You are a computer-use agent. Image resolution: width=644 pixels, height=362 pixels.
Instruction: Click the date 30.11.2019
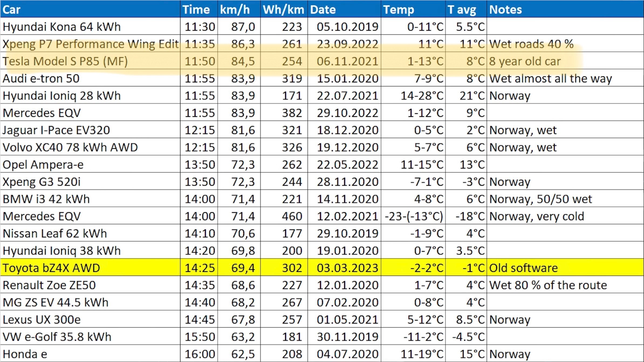tap(344, 337)
